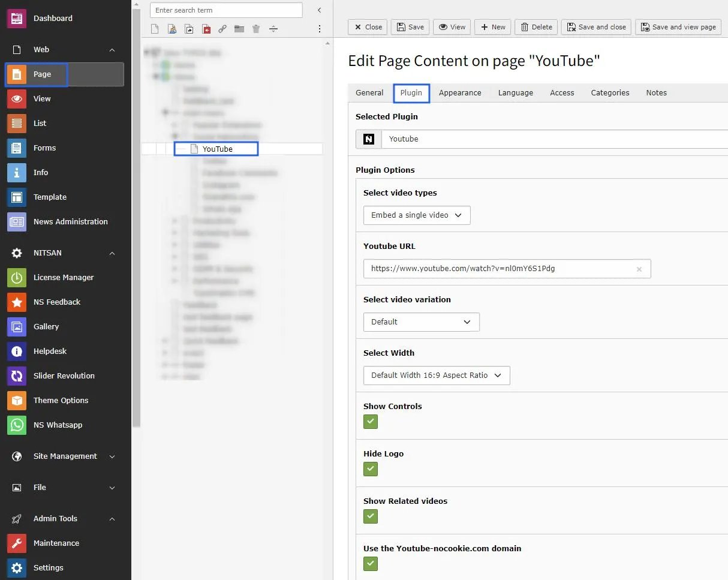Open the Select video variation dropdown
This screenshot has height=580, width=728.
point(422,322)
